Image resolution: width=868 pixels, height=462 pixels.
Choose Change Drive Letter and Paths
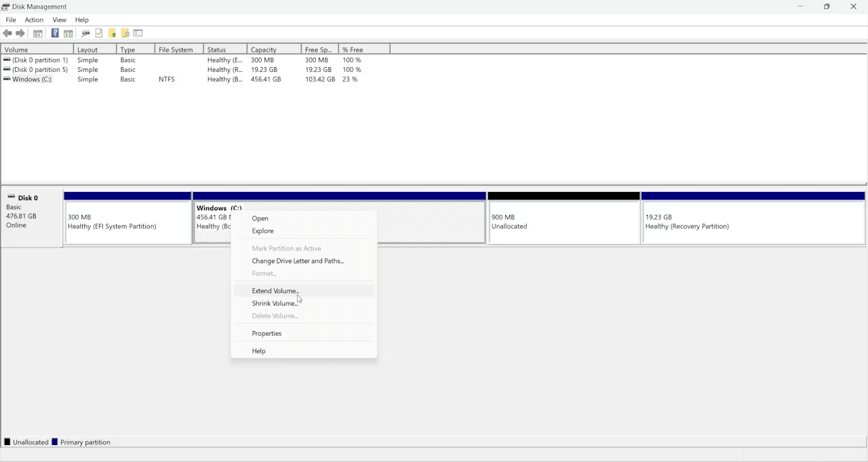298,261
